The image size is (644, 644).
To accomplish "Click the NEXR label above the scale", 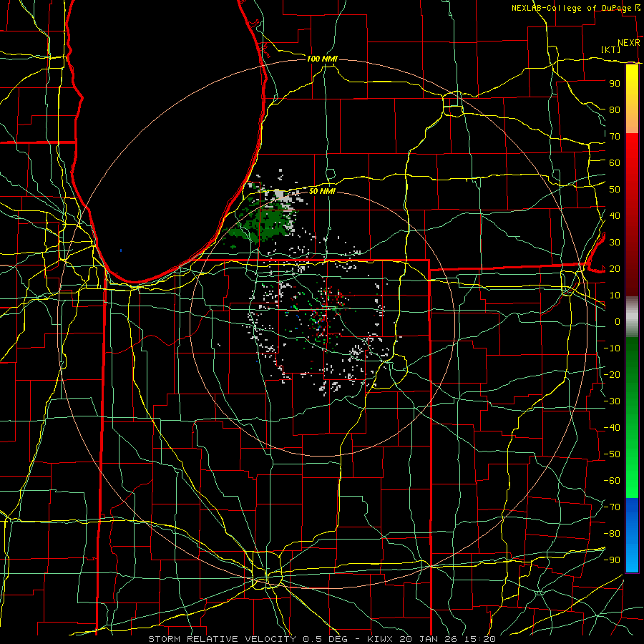I will 629,43.
